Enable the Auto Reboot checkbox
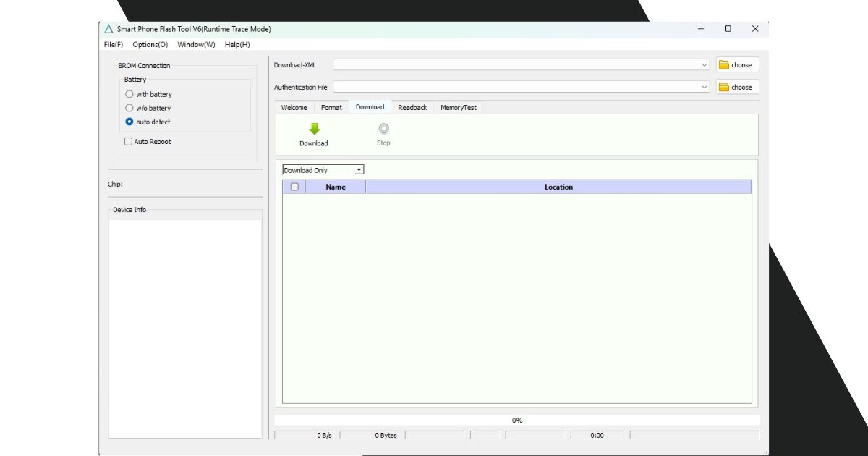Screen dimensions: 868x456 tap(129, 142)
